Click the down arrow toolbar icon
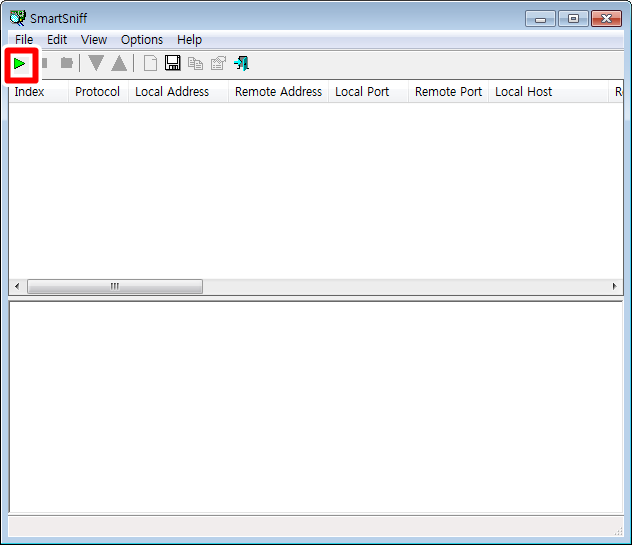 [96, 63]
